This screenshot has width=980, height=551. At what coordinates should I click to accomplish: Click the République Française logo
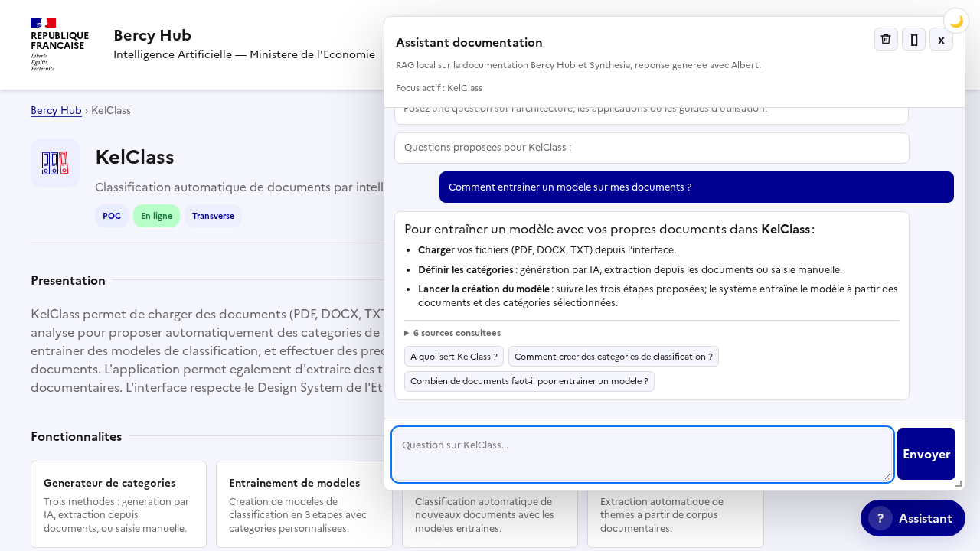click(60, 44)
